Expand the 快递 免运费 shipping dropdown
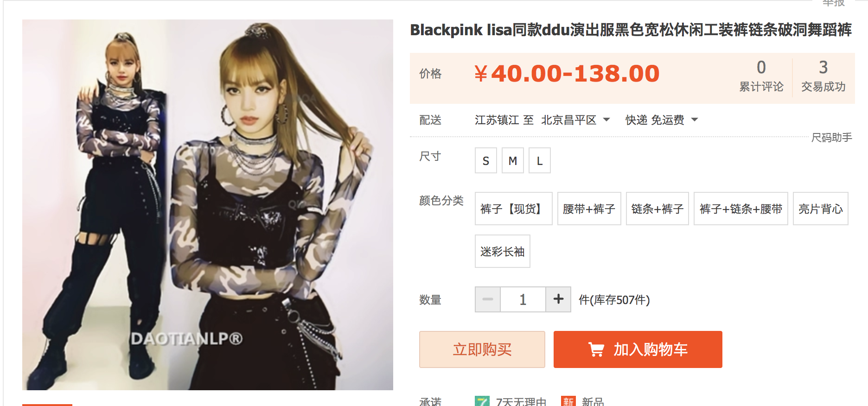 coord(662,120)
